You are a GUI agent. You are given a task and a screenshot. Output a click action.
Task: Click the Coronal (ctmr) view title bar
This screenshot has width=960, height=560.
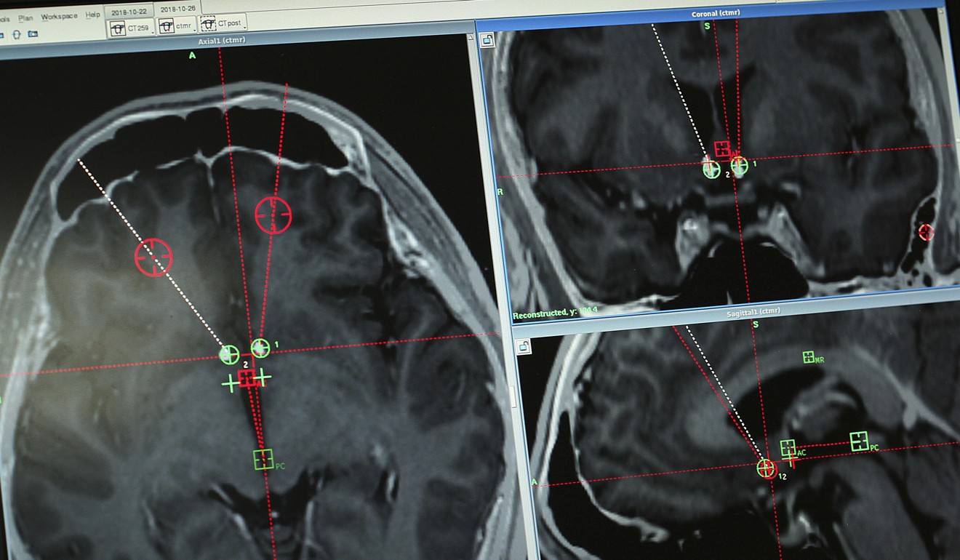pos(716,13)
